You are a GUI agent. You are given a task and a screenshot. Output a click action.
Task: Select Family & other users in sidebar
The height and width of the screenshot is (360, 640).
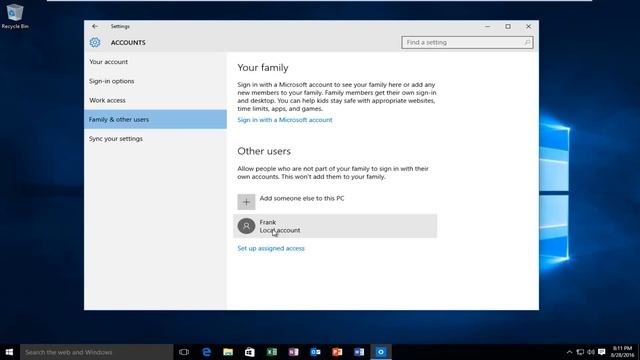coord(155,119)
